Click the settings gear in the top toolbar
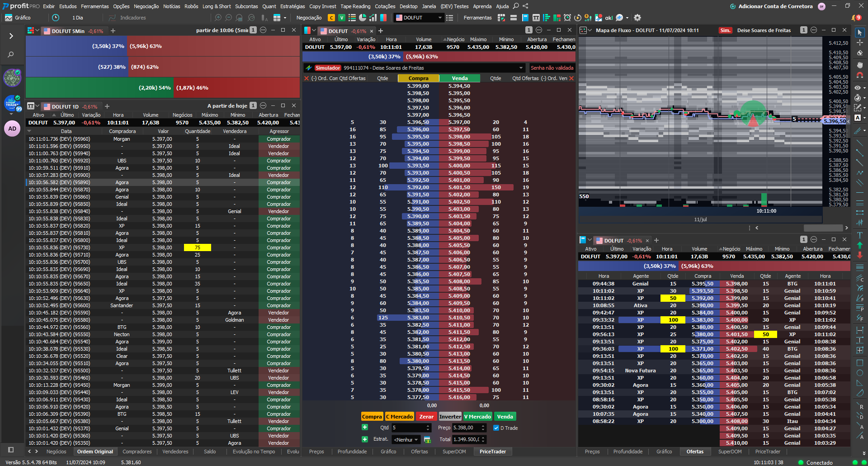 pos(637,18)
